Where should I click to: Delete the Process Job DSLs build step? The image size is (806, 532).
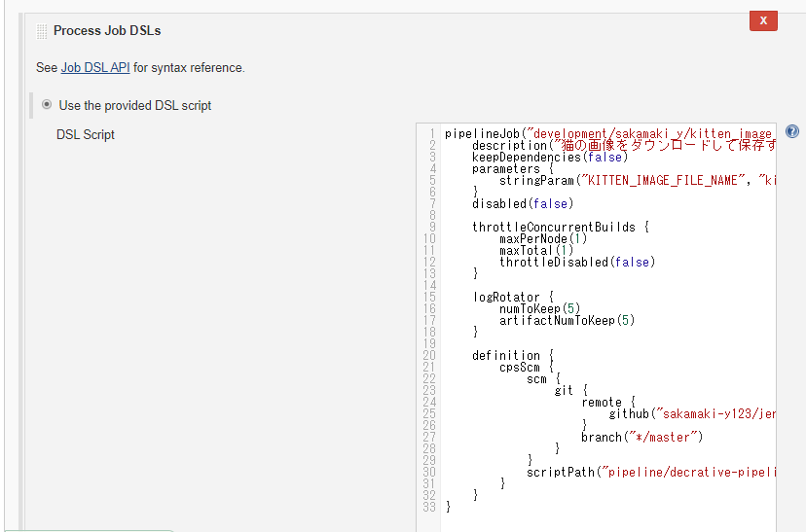click(x=763, y=20)
